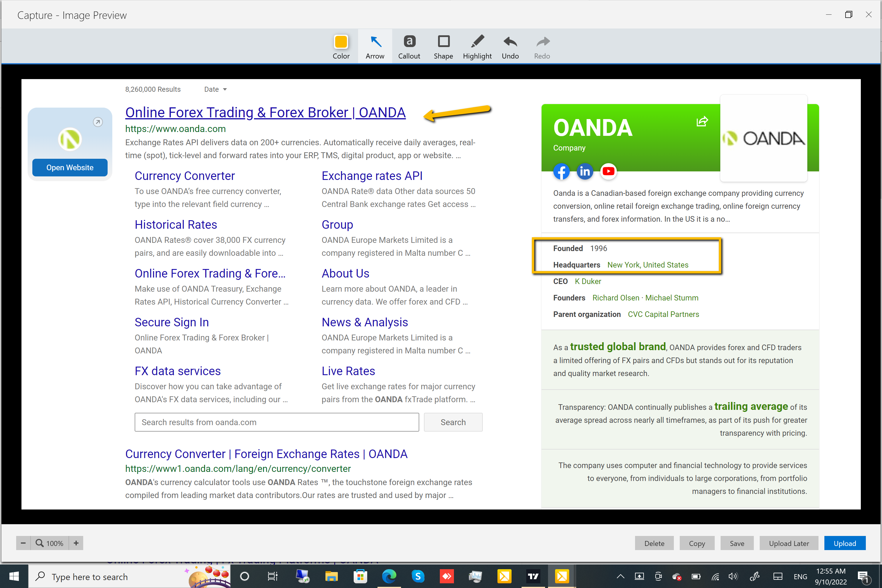The width and height of the screenshot is (882, 588).
Task: Open the monitor chart taskbar icon
Action: 475,576
